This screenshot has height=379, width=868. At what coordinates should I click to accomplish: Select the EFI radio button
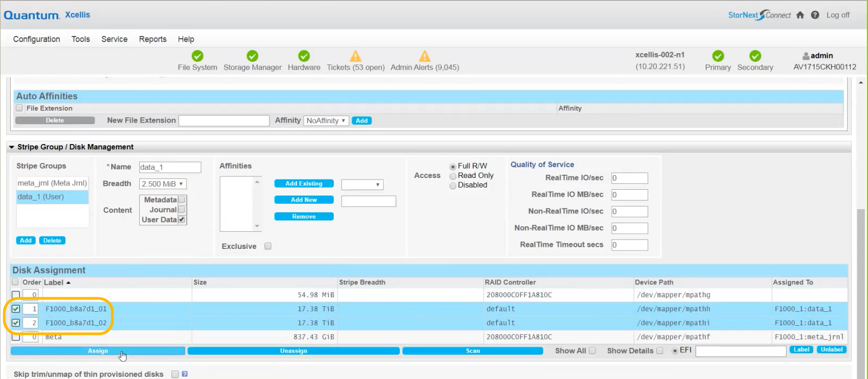(x=675, y=351)
